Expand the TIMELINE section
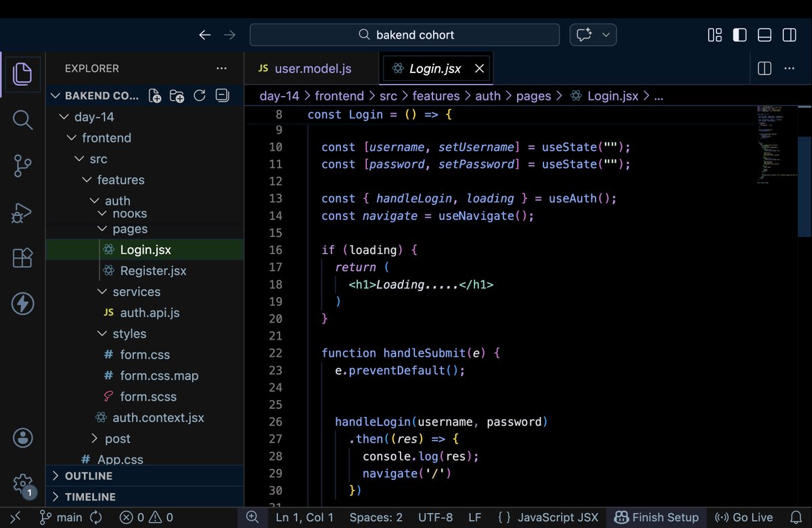 tap(145, 497)
